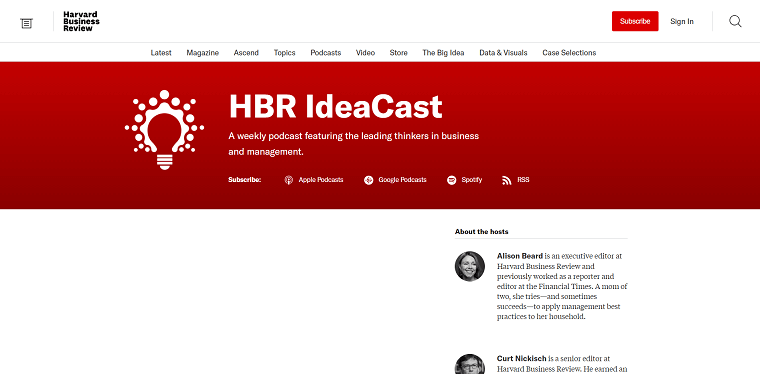Click the Curt Nickisch name
760x374 pixels.
coord(522,358)
